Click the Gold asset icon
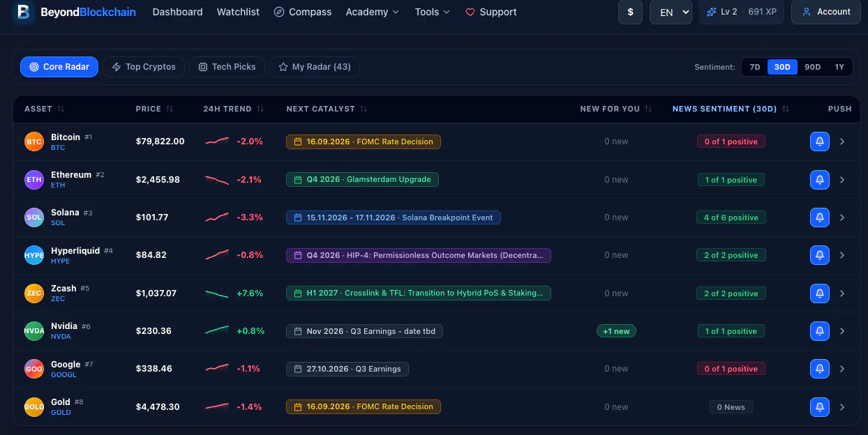Viewport: 868px width, 435px height. (34, 407)
